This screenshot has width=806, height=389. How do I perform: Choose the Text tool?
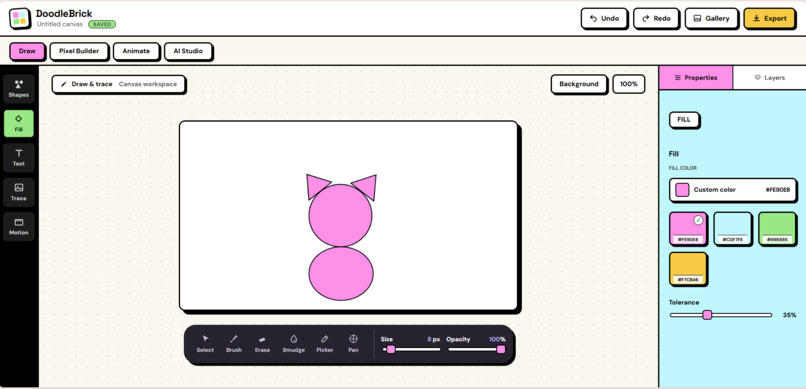tap(19, 158)
